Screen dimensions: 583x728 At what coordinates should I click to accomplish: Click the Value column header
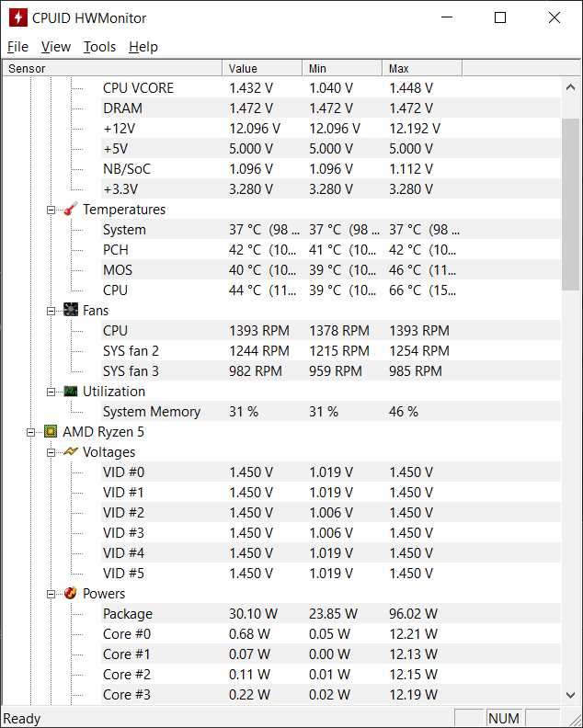coord(262,68)
